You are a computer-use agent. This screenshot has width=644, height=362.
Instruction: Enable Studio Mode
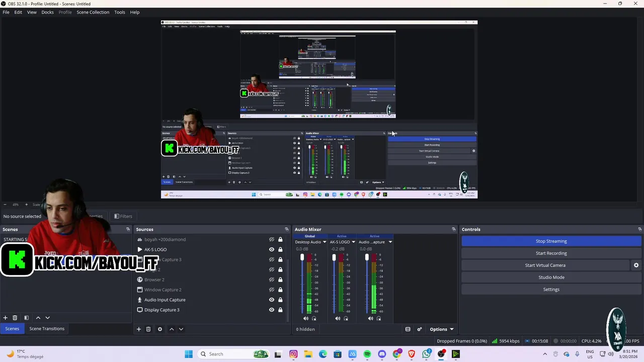coord(551,277)
